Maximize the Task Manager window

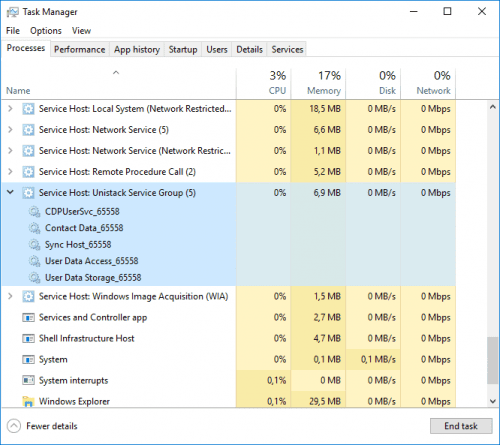pos(447,12)
